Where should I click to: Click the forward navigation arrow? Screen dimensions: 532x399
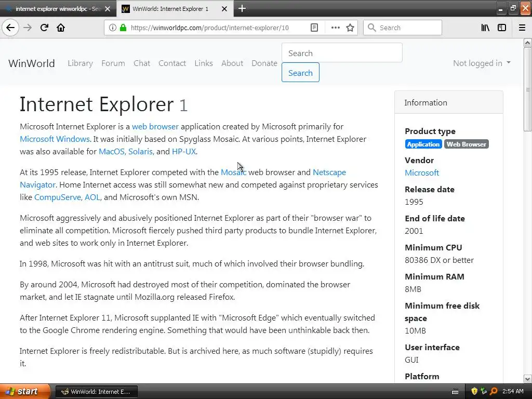coord(28,28)
